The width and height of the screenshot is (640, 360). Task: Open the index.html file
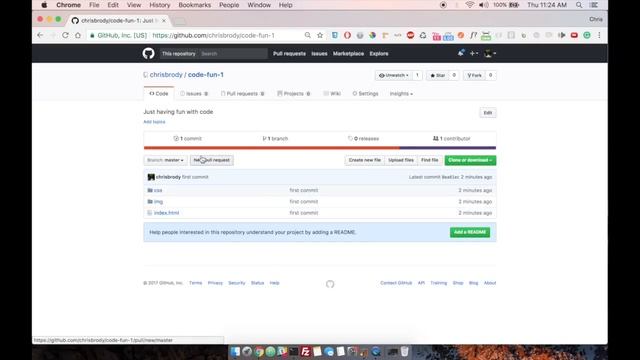coord(167,213)
